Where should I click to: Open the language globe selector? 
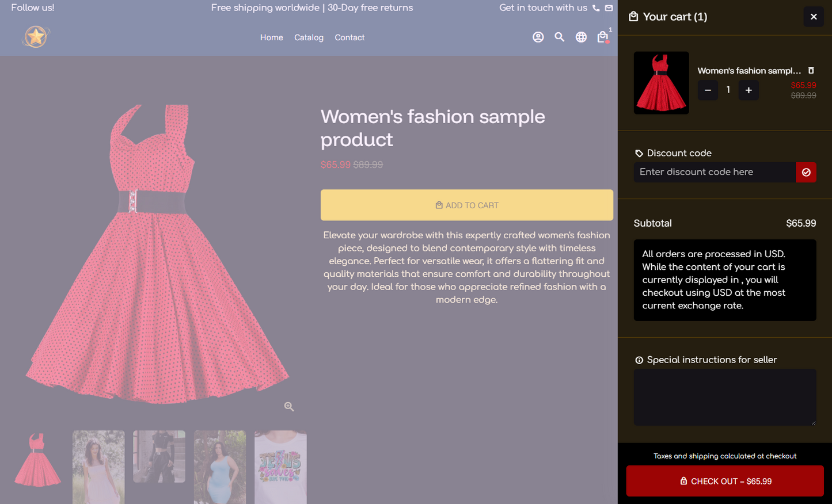581,37
